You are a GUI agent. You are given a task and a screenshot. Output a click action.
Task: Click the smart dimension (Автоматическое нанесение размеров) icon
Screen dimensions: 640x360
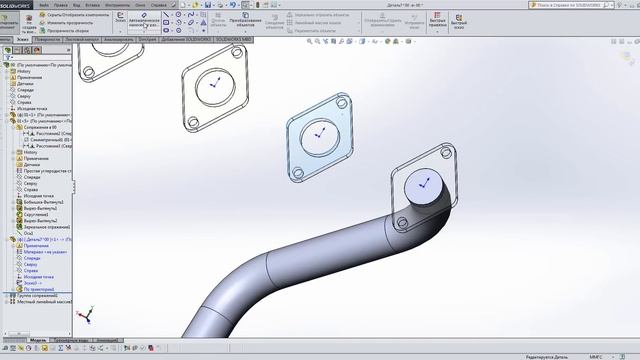point(144,15)
